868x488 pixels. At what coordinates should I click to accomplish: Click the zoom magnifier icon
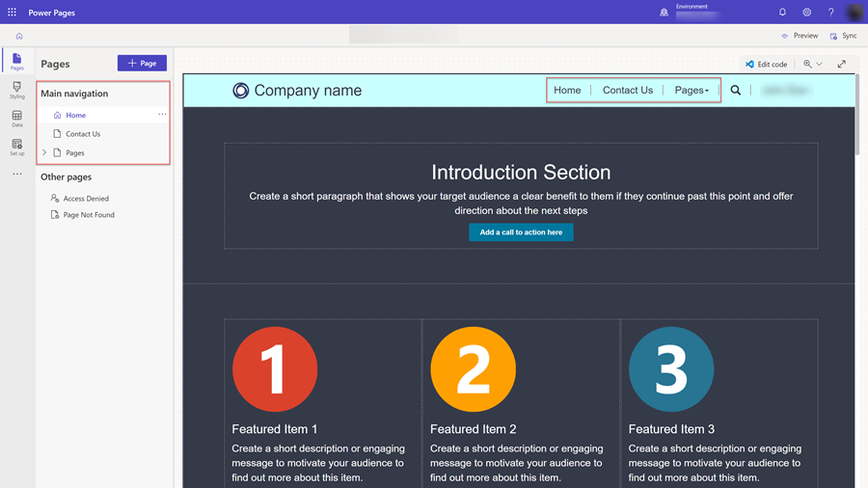click(807, 65)
